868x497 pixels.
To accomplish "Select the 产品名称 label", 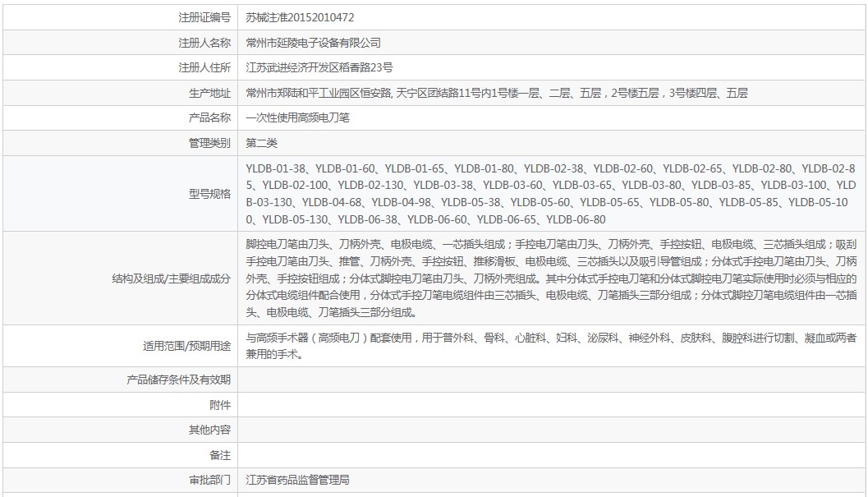I will click(209, 117).
